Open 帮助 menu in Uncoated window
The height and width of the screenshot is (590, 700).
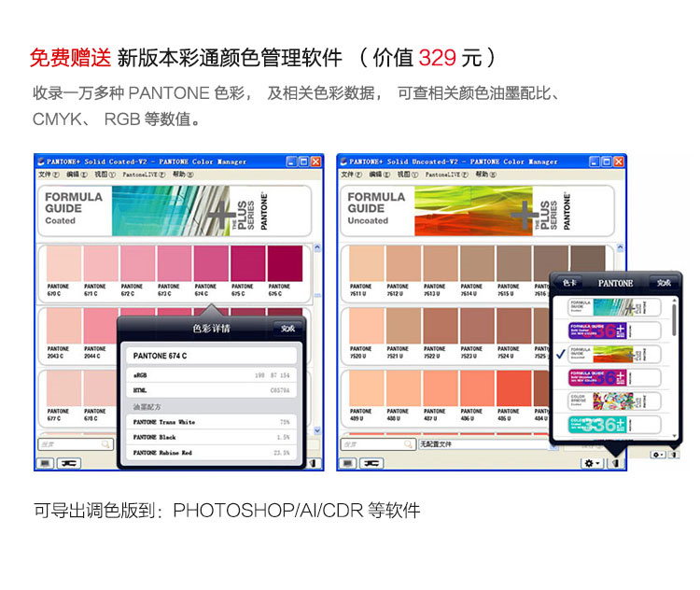(485, 175)
